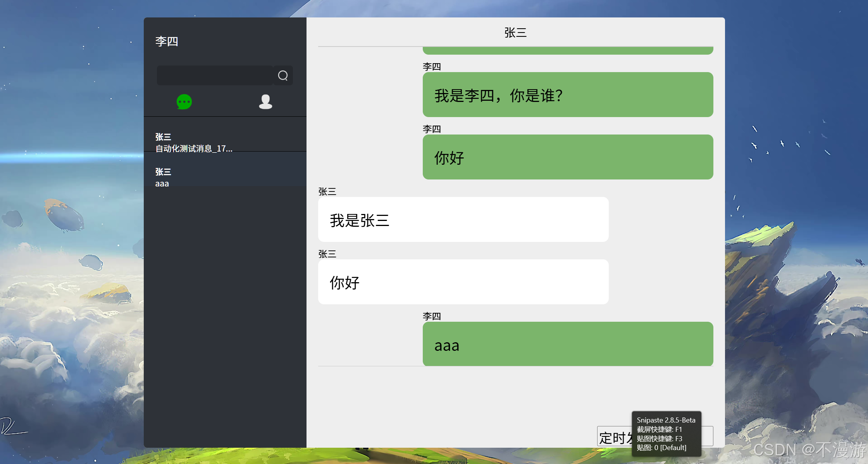Screen dimensions: 868x464
Task: Click the partially hidden green bubble at top
Action: (x=568, y=51)
